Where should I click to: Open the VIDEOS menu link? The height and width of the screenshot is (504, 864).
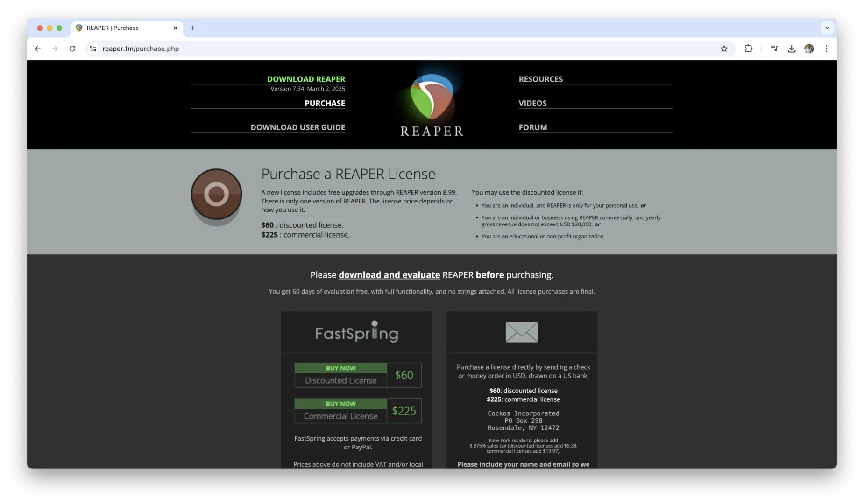click(532, 104)
